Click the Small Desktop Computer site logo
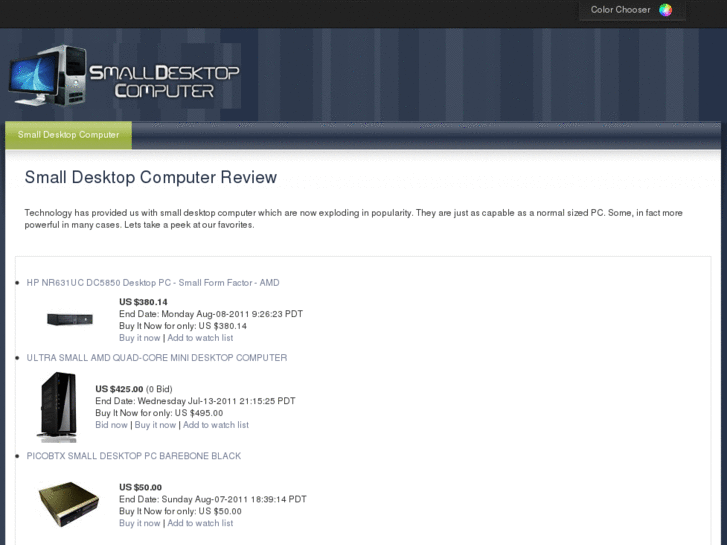Image resolution: width=727 pixels, height=545 pixels. pos(124,77)
